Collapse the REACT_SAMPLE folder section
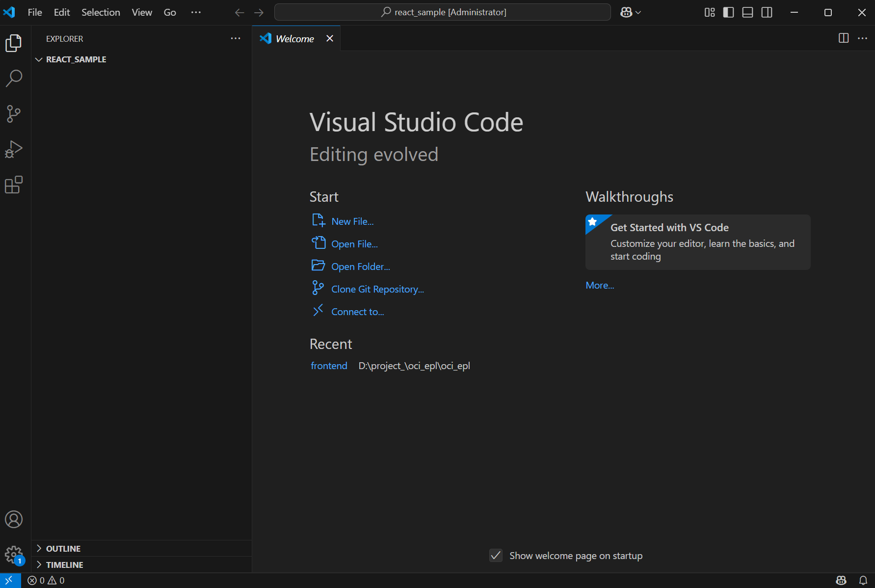 [141, 59]
